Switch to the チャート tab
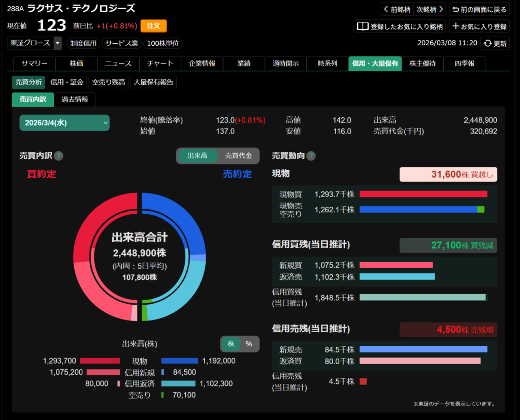520x420 pixels. click(x=160, y=63)
